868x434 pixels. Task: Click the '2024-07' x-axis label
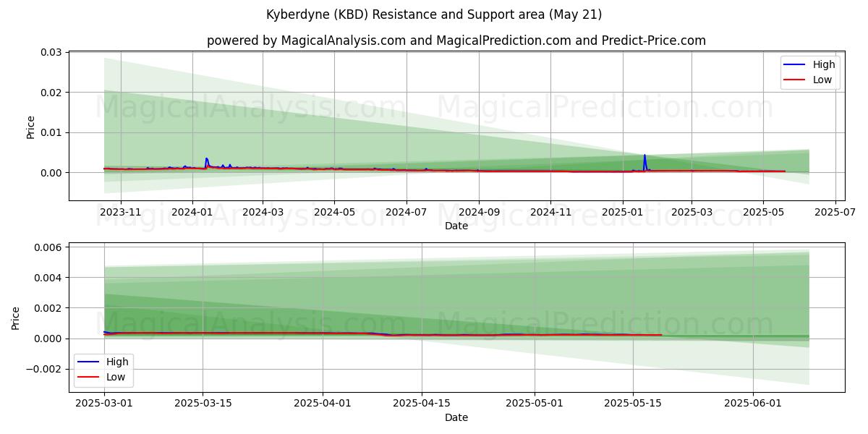(406, 213)
